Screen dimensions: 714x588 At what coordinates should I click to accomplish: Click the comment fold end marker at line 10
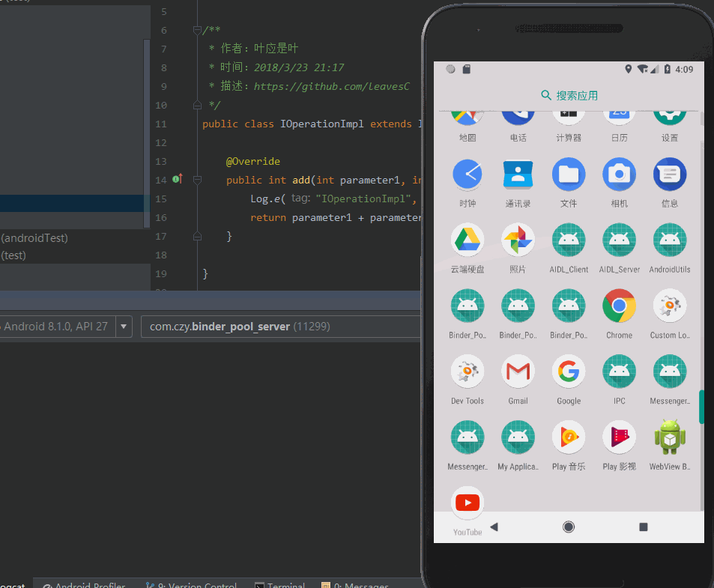(x=197, y=105)
